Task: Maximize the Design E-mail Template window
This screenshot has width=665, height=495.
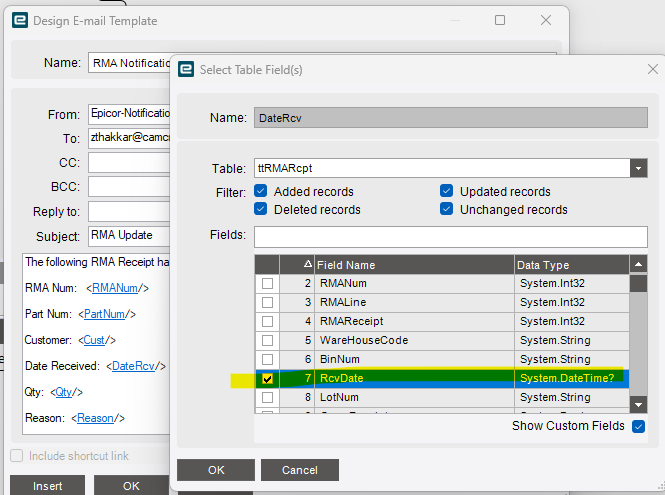Action: [x=500, y=20]
